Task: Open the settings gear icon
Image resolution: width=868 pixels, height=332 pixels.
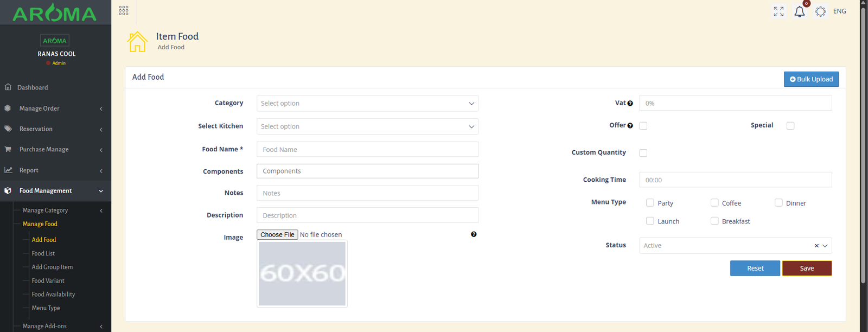Action: [x=820, y=11]
